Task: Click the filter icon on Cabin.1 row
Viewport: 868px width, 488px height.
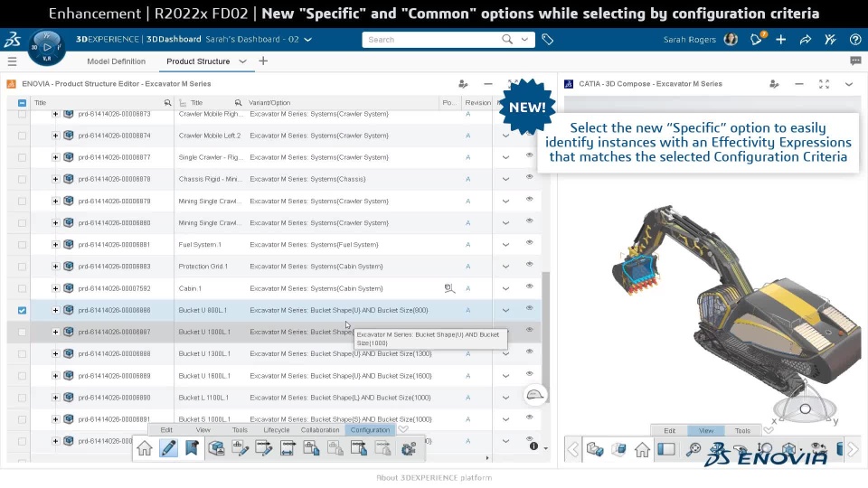Action: coord(449,288)
